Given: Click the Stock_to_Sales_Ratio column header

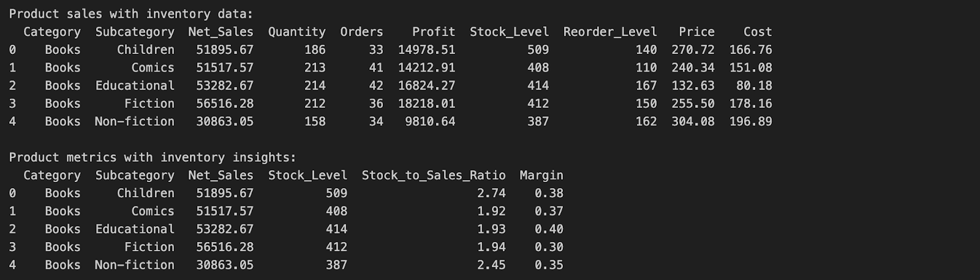Looking at the screenshot, I should 433,175.
